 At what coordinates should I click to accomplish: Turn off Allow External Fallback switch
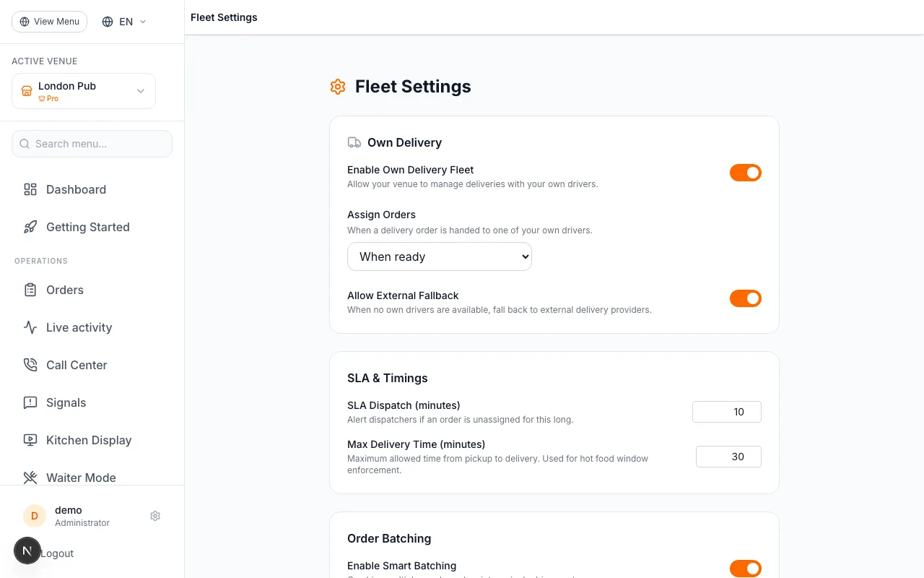746,298
